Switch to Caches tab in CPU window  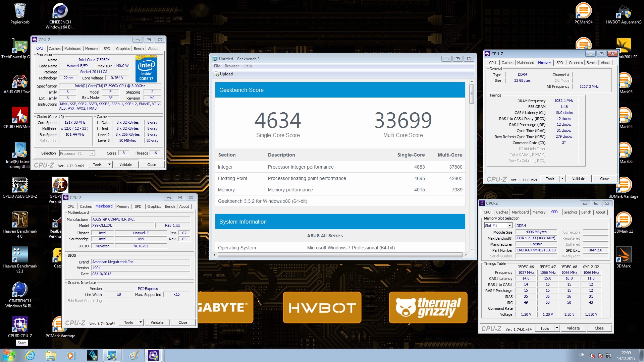[55, 49]
